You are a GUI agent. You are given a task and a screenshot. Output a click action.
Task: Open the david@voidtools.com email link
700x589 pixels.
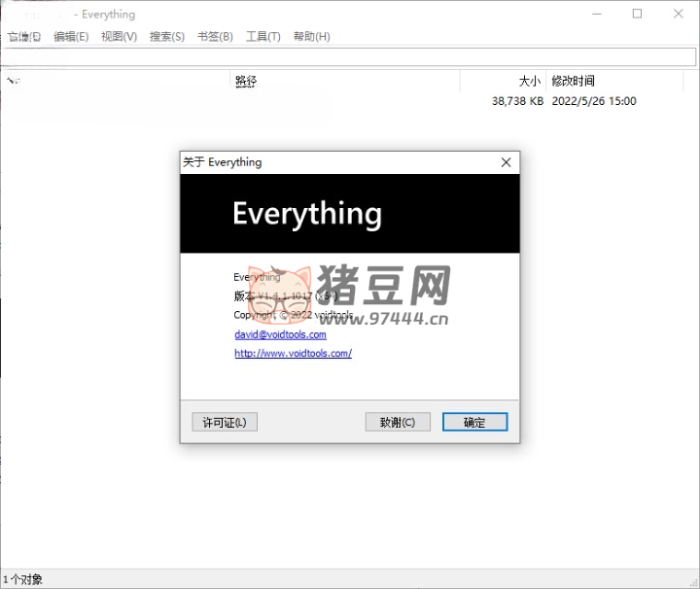pyautogui.click(x=280, y=334)
